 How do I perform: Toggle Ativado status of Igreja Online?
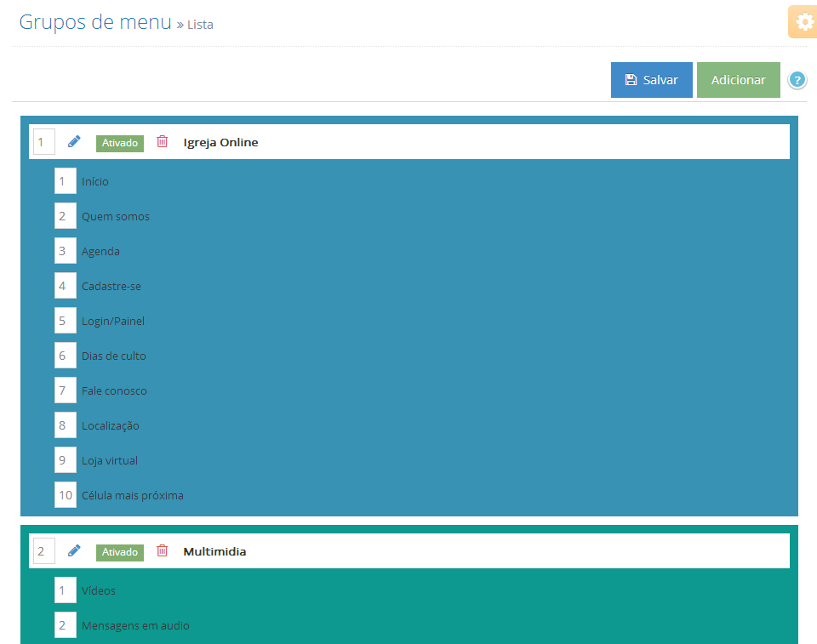coord(120,143)
